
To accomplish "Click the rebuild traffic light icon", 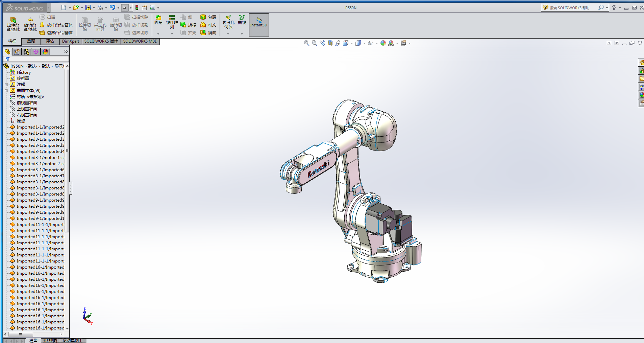I will coord(137,7).
